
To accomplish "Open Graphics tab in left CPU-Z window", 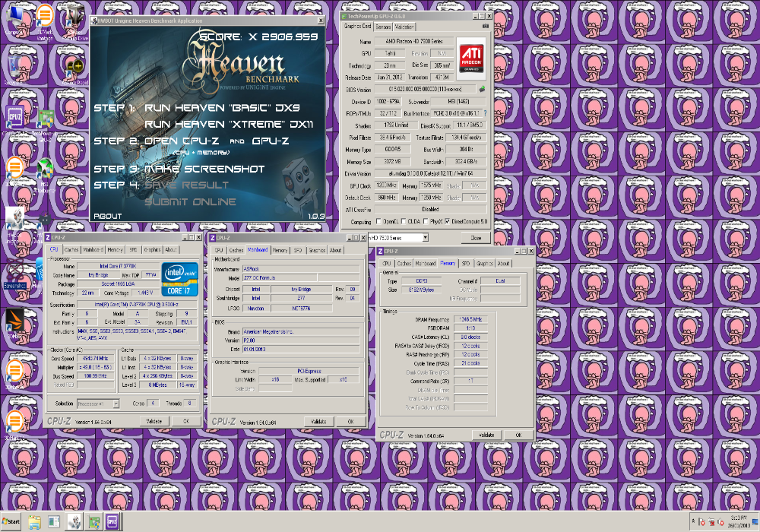I will (x=152, y=249).
